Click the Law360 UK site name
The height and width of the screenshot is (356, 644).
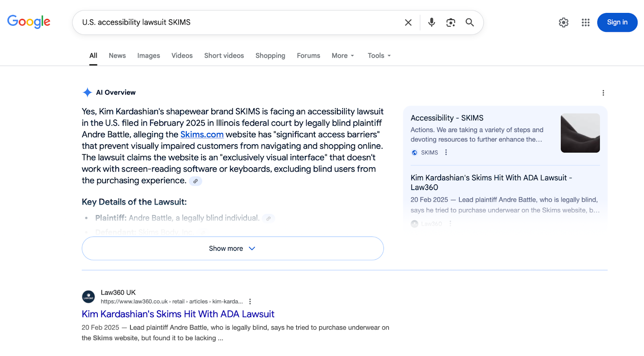pyautogui.click(x=118, y=292)
